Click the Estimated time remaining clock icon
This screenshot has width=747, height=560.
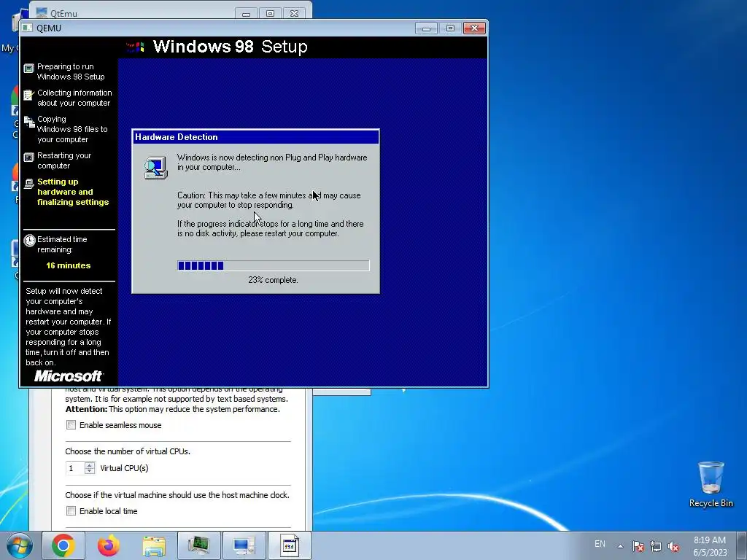(x=29, y=241)
